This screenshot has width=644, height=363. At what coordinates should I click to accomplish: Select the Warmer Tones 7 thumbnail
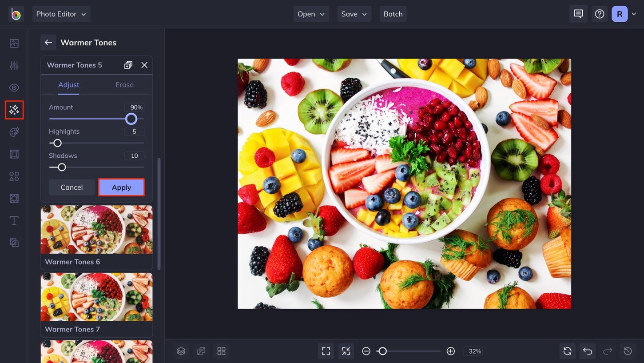96,297
